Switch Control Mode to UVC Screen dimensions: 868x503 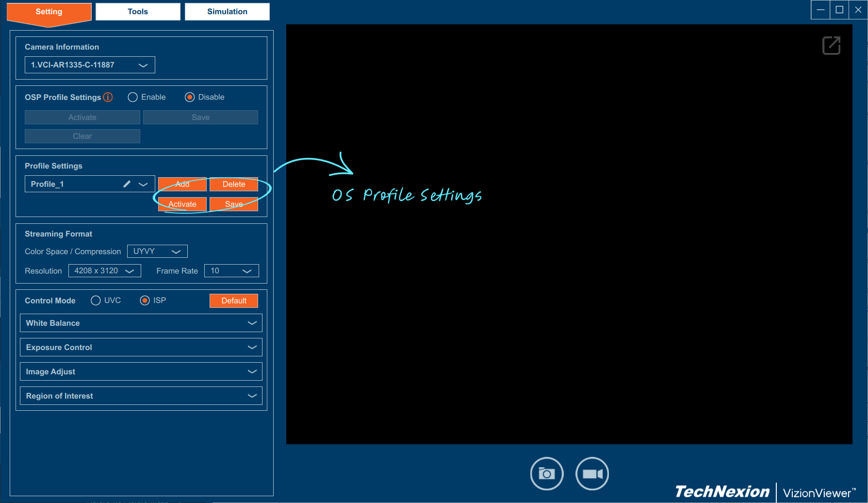click(96, 301)
